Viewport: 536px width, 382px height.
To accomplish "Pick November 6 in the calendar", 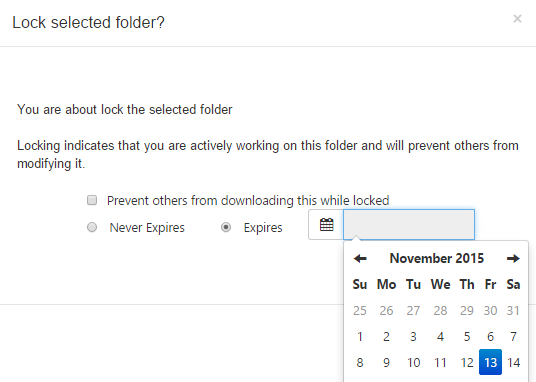I will tap(490, 337).
